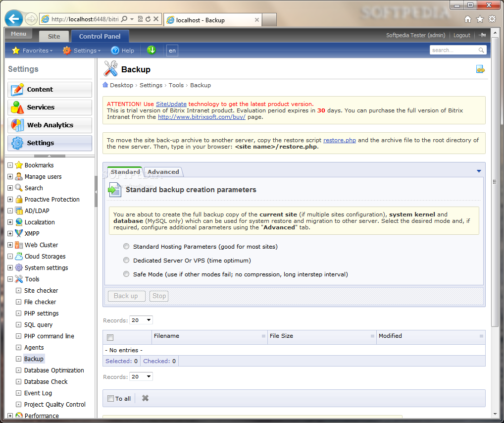This screenshot has height=423, width=504.
Task: Switch to the Site tab
Action: click(53, 36)
